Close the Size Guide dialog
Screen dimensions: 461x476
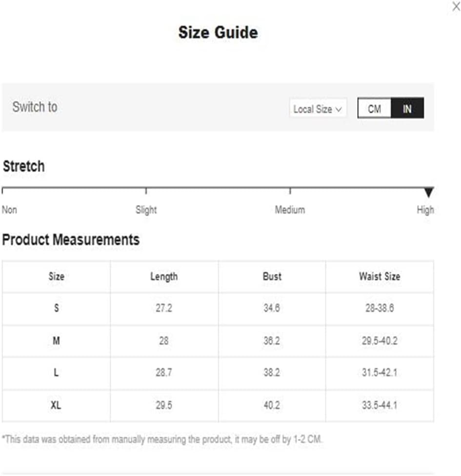(456, 6)
